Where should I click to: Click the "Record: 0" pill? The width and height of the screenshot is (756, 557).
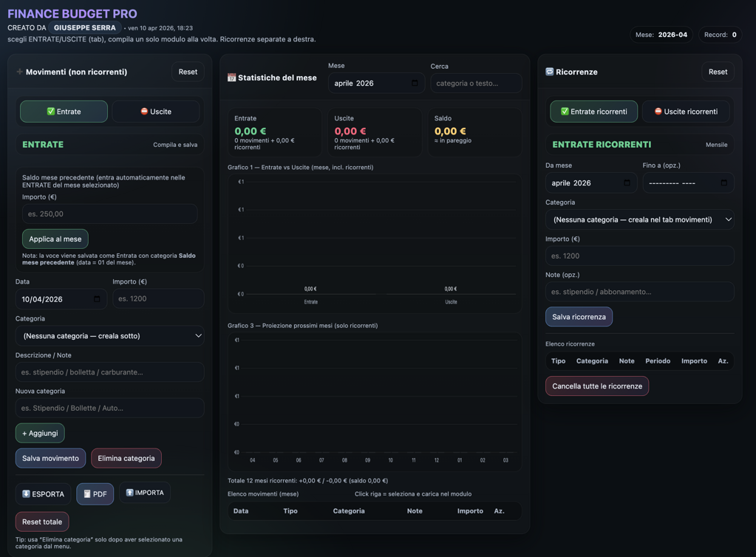721,35
